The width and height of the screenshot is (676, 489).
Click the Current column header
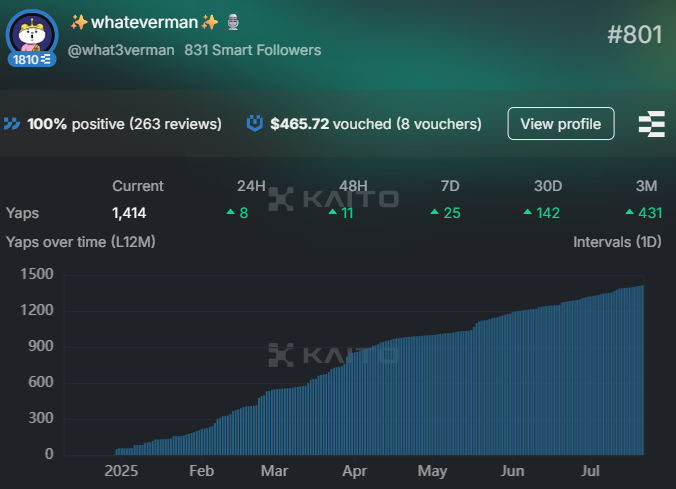138,186
